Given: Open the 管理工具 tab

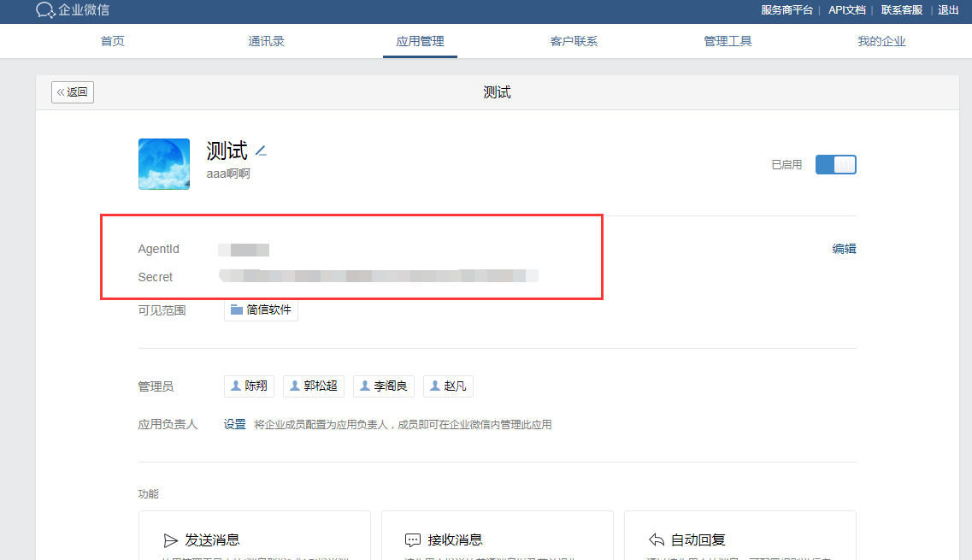Looking at the screenshot, I should click(x=728, y=41).
